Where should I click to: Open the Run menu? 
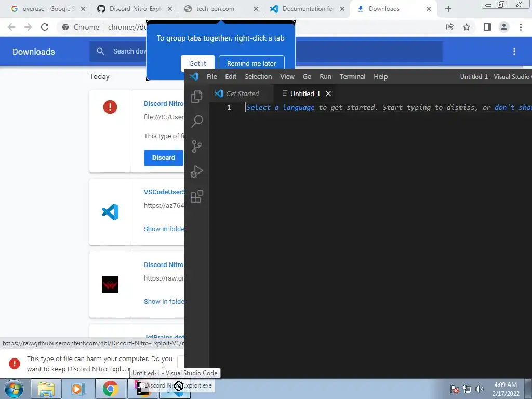click(x=325, y=77)
